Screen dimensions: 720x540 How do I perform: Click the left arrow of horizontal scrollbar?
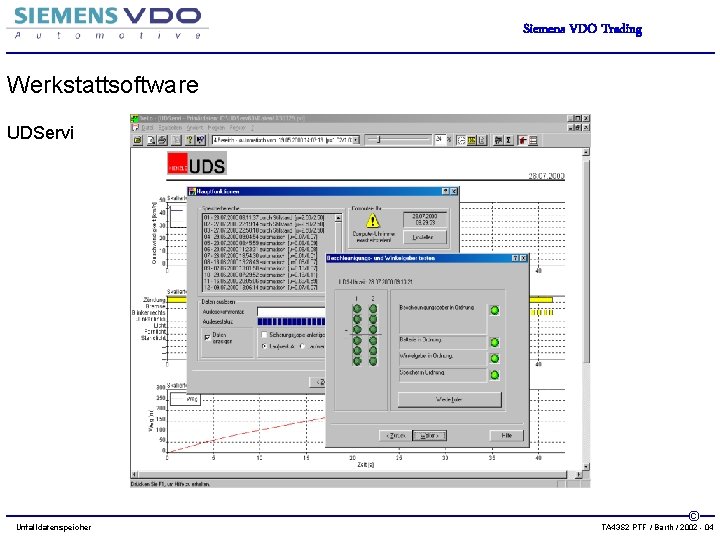click(135, 474)
